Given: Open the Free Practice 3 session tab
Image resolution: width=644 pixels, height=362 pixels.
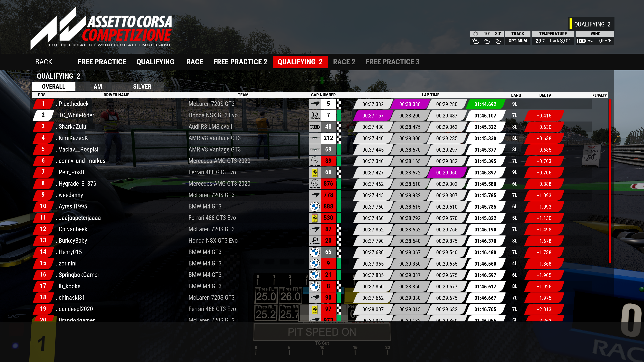Looking at the screenshot, I should [392, 62].
